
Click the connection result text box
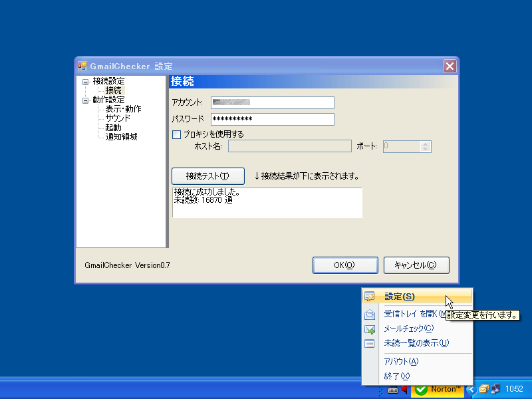tap(267, 203)
